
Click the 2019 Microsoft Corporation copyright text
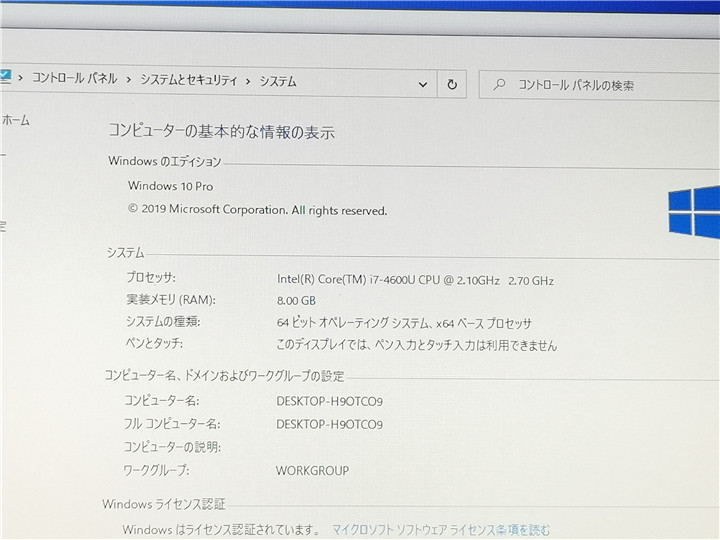pos(257,210)
